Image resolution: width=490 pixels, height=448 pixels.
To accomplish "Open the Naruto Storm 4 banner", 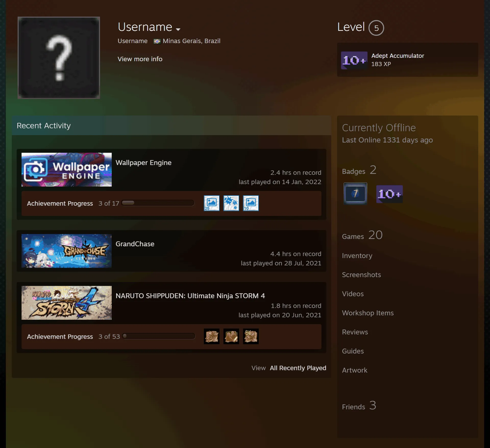I will pos(67,303).
